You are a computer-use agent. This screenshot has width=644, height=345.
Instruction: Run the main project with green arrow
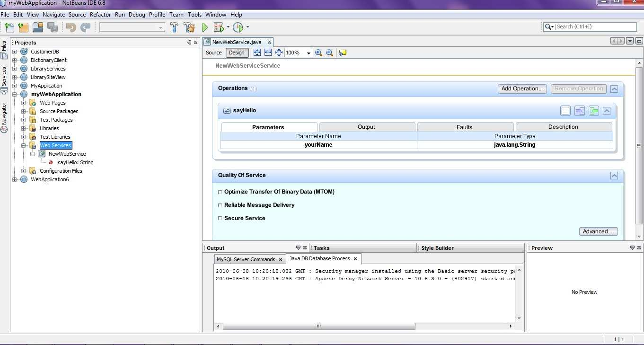(205, 27)
